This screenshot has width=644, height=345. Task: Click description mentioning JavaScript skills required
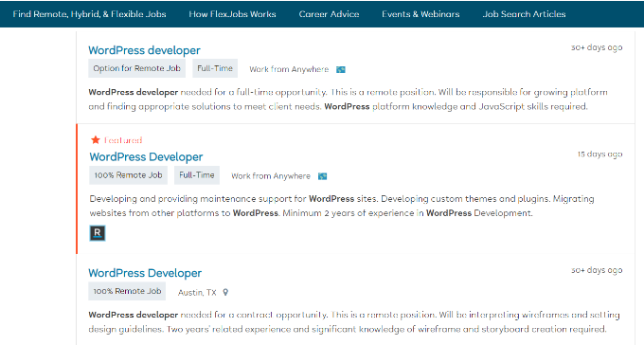(348, 100)
